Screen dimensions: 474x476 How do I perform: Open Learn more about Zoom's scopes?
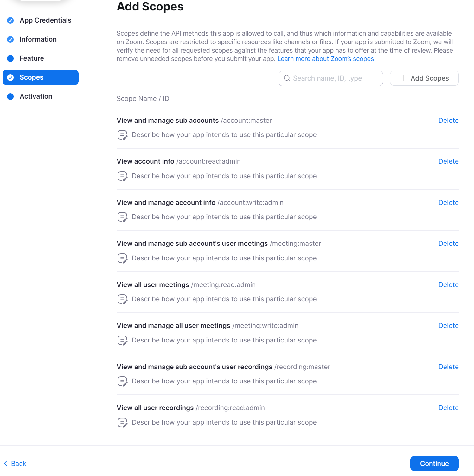pos(326,58)
